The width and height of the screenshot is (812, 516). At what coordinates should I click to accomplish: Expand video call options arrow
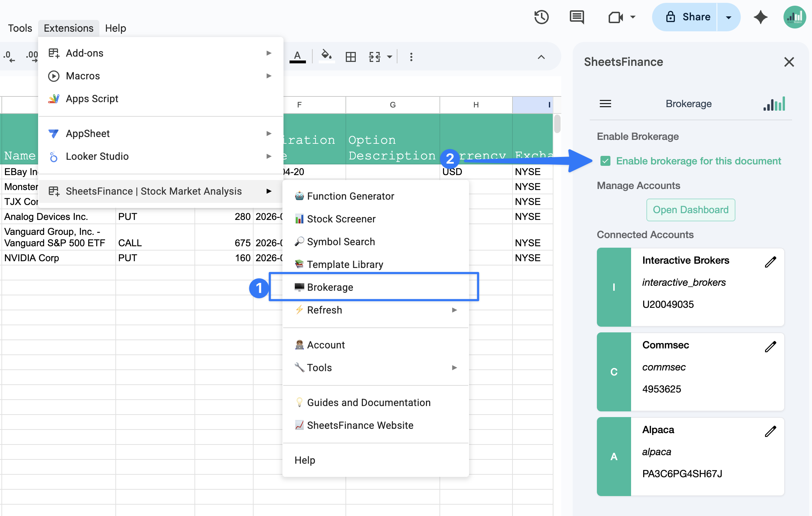pyautogui.click(x=633, y=17)
